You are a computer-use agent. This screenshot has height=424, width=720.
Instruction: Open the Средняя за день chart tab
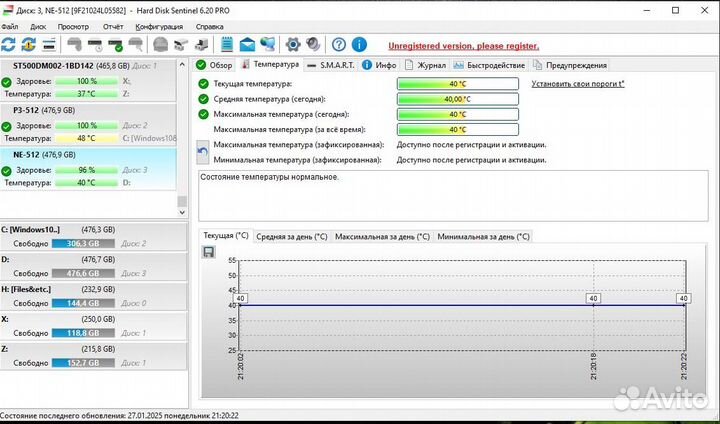(x=291, y=236)
